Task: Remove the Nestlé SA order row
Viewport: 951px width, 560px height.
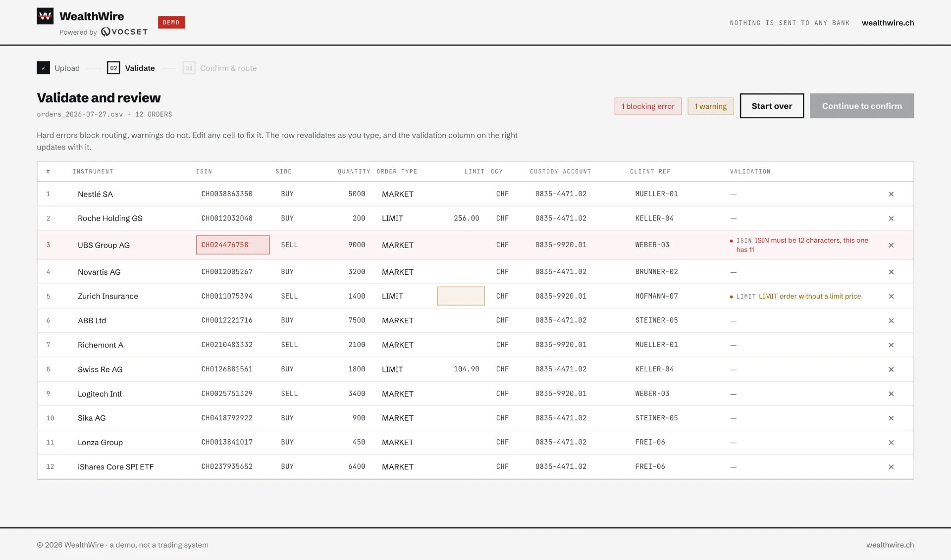Action: click(x=891, y=194)
